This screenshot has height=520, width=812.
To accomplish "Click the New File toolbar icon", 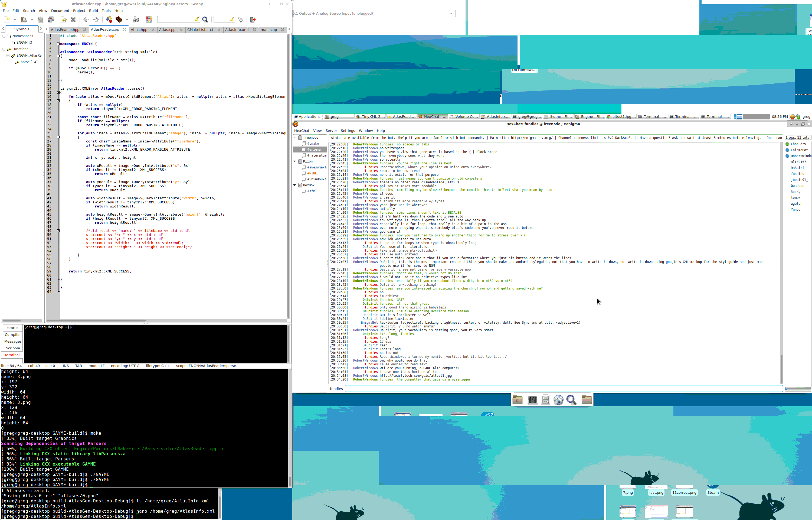I will point(7,19).
